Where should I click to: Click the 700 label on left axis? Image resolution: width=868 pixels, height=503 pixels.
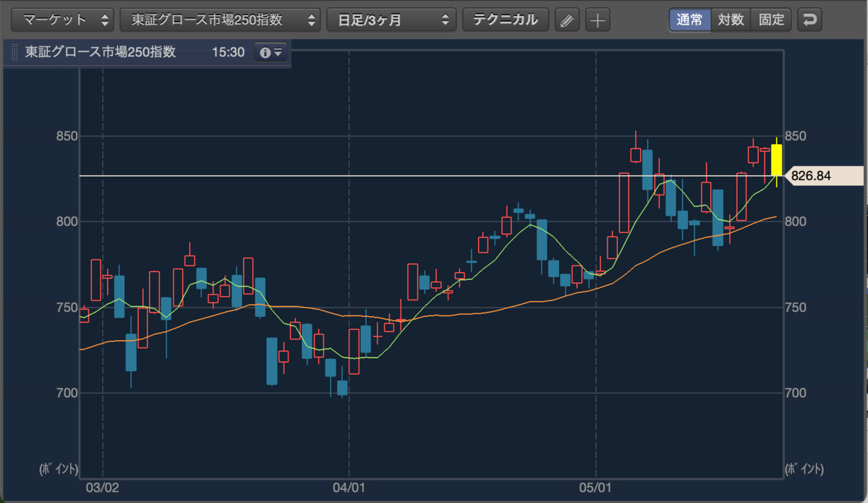pos(66,393)
